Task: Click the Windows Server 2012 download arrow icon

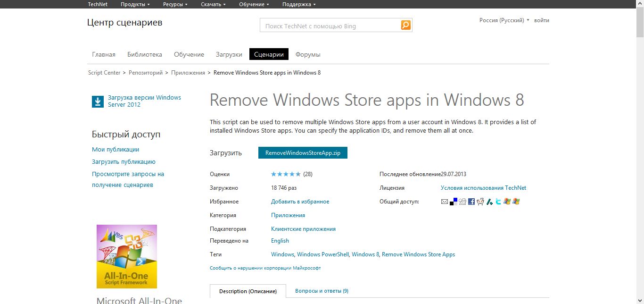Action: click(x=98, y=101)
